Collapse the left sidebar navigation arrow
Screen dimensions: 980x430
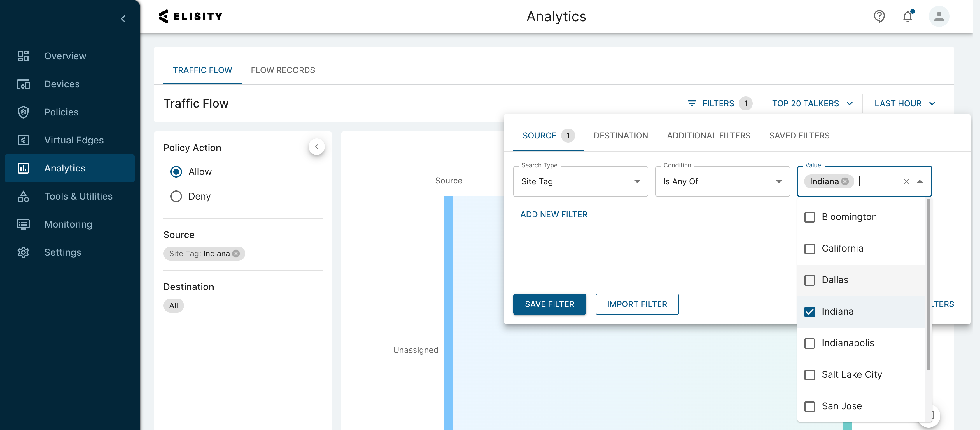point(123,19)
